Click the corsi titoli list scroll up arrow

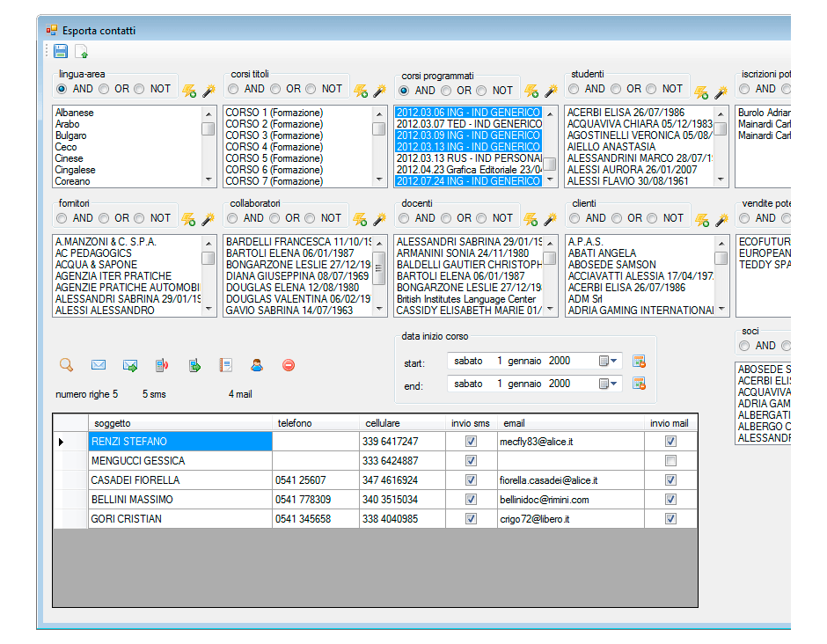[x=379, y=113]
